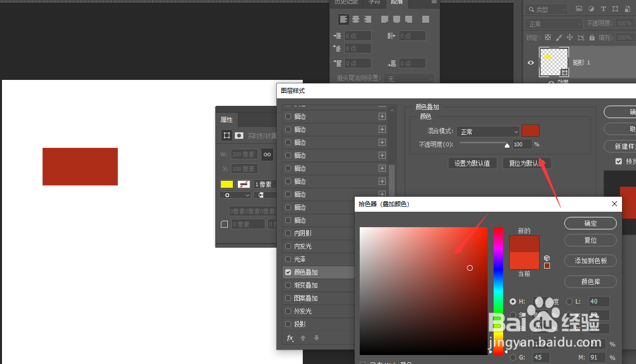Open Paragraph panel menu icon

pos(434,2)
